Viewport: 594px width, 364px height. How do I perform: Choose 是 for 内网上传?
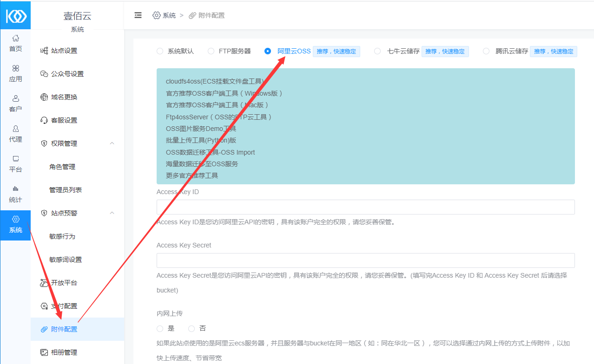click(x=160, y=328)
